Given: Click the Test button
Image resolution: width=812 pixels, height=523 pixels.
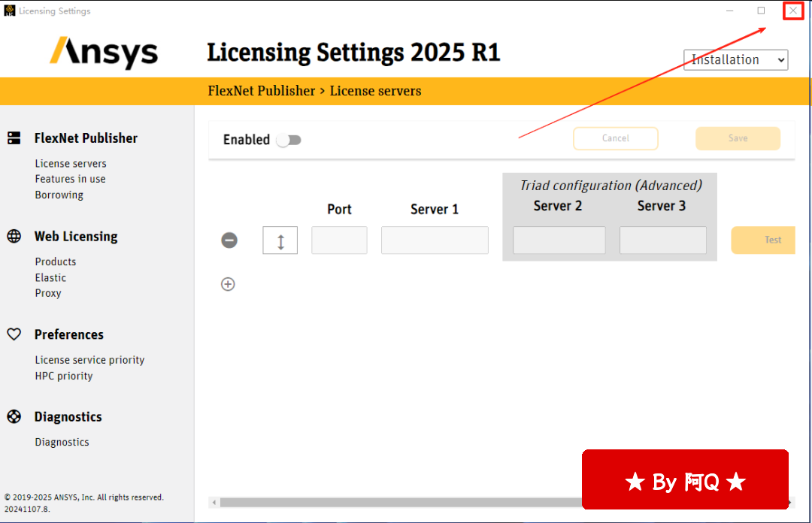Looking at the screenshot, I should [763, 240].
